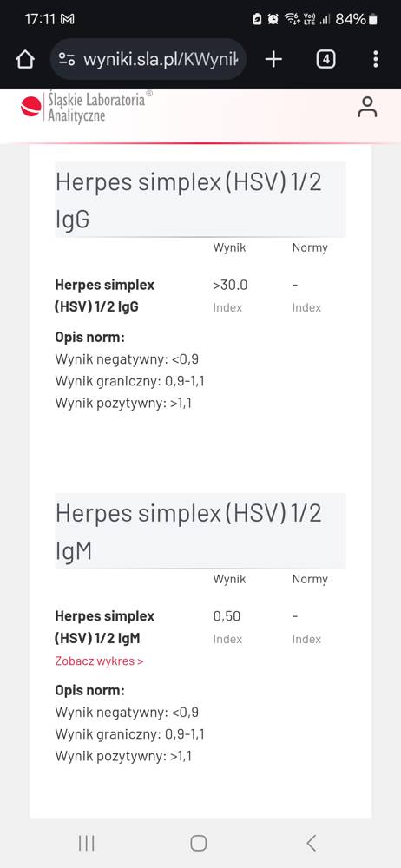Open a new tab with plus icon

(x=273, y=59)
